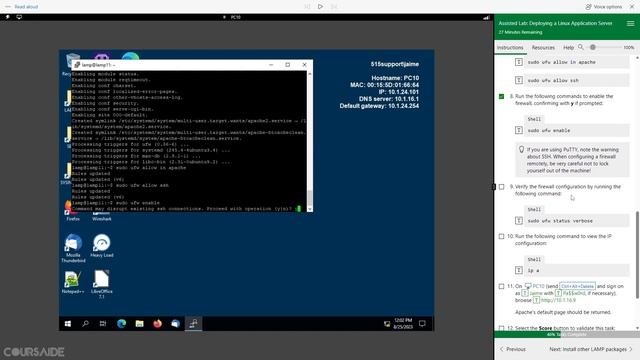
Task: Click the instructions scroll down arrow
Action: pyautogui.click(x=637, y=328)
